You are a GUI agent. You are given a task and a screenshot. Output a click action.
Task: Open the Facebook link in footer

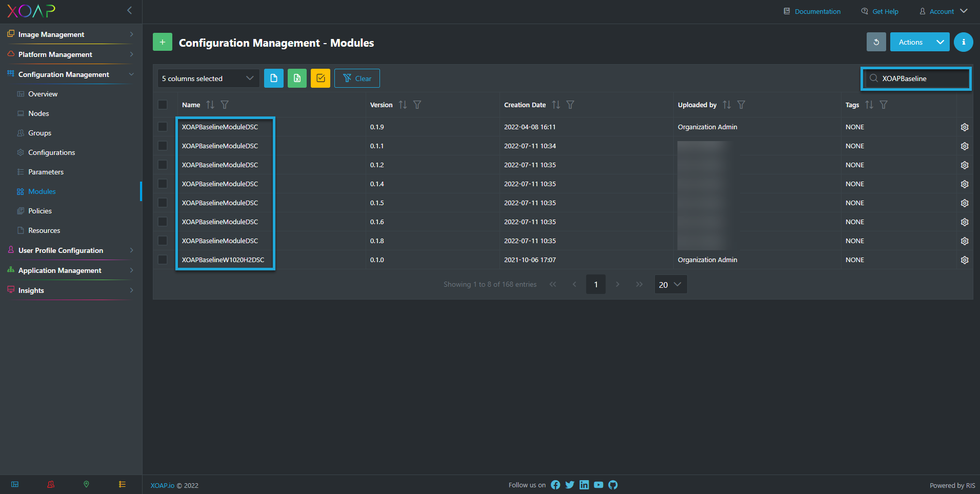[555, 485]
